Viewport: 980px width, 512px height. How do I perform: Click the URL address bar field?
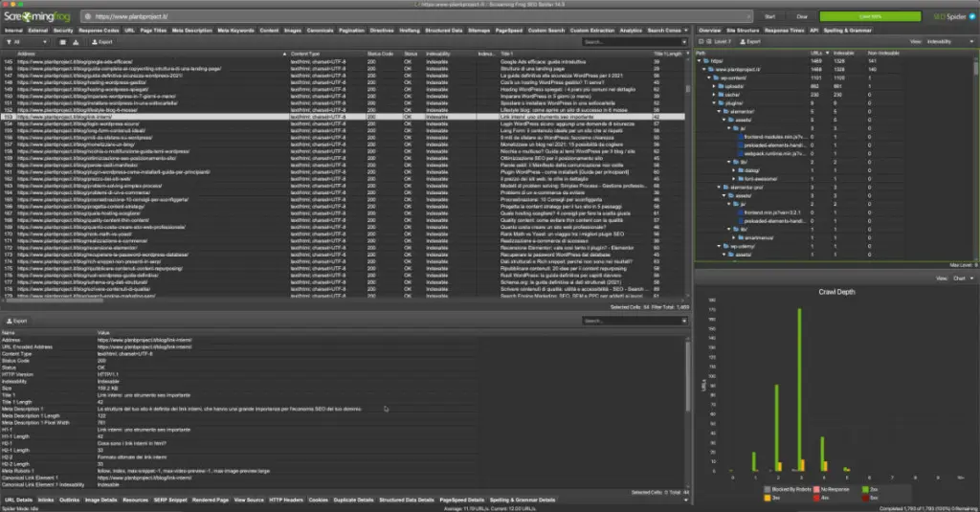point(417,16)
